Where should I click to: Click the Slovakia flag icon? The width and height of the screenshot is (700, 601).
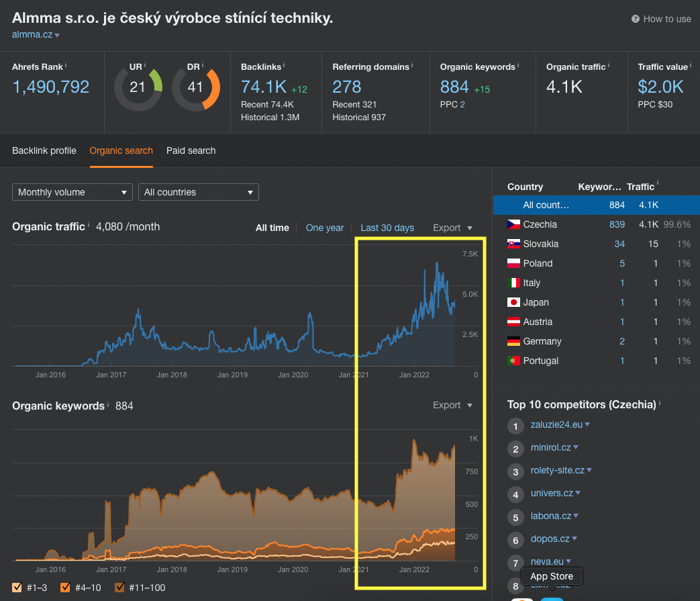tap(513, 244)
